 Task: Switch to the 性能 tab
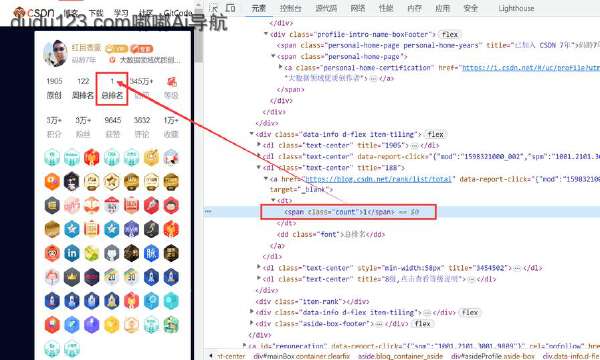pyautogui.click(x=386, y=8)
